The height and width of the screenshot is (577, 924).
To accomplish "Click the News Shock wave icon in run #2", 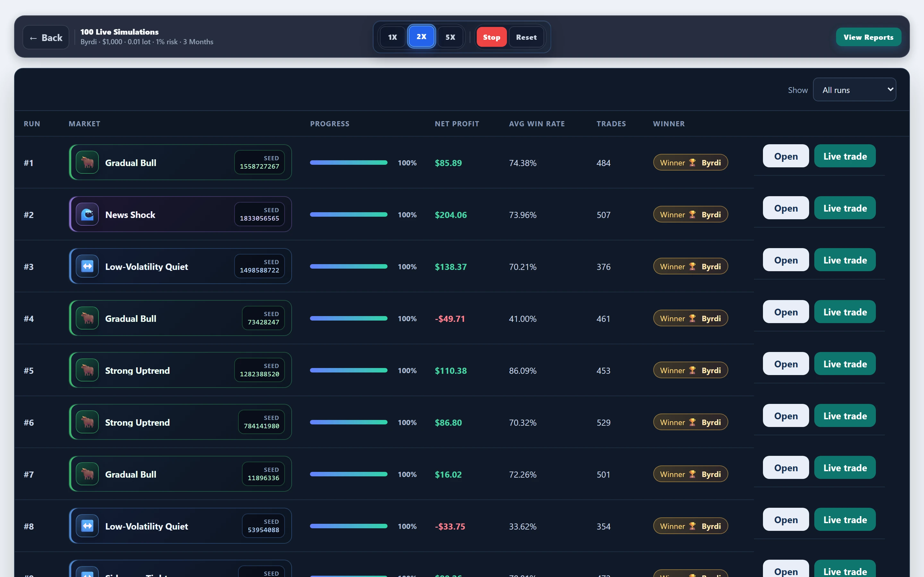I will [87, 214].
